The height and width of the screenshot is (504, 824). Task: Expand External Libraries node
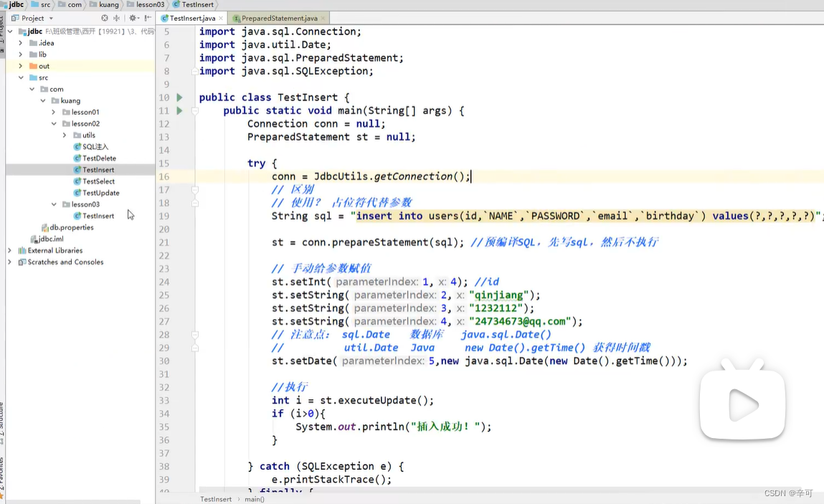(9, 251)
